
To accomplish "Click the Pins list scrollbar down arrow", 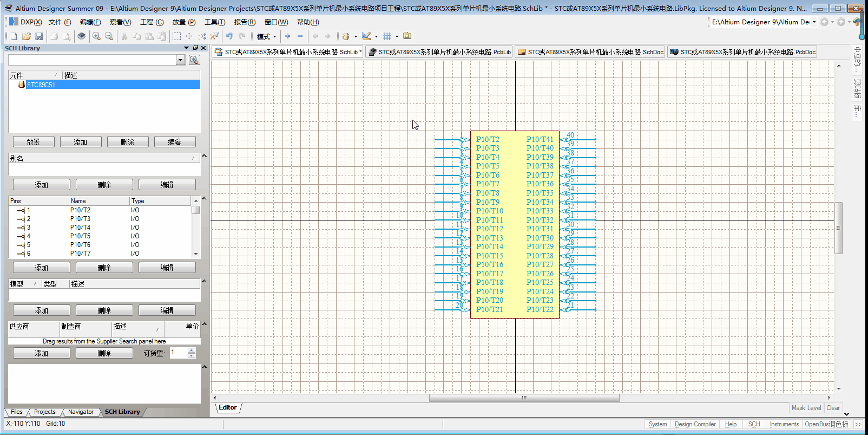I will pyautogui.click(x=196, y=254).
